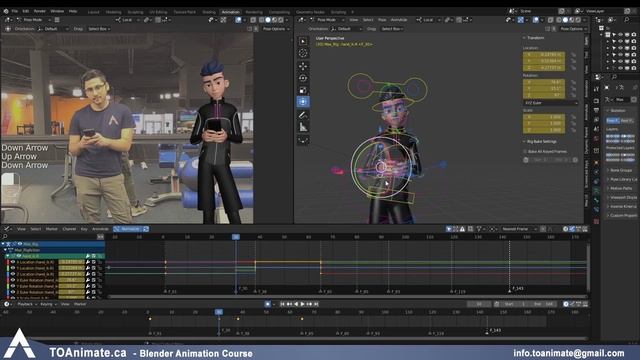The height and width of the screenshot is (360, 640).
Task: Open Pose Options popover in right viewport
Action: pos(573,29)
